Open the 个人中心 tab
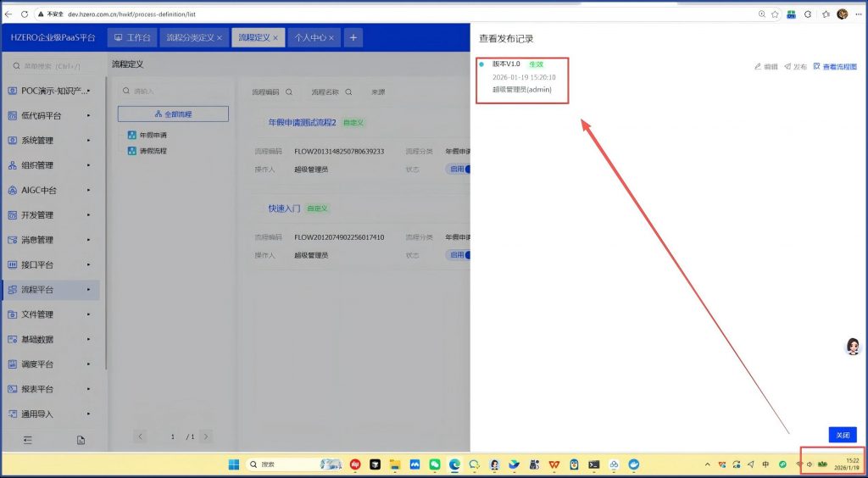This screenshot has width=868, height=478. coord(309,37)
